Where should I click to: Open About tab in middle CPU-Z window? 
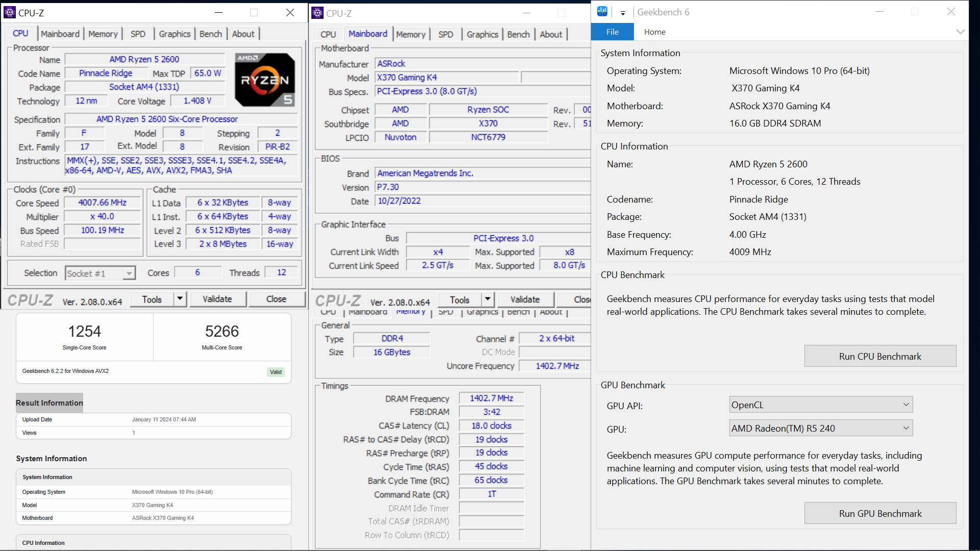click(x=551, y=34)
